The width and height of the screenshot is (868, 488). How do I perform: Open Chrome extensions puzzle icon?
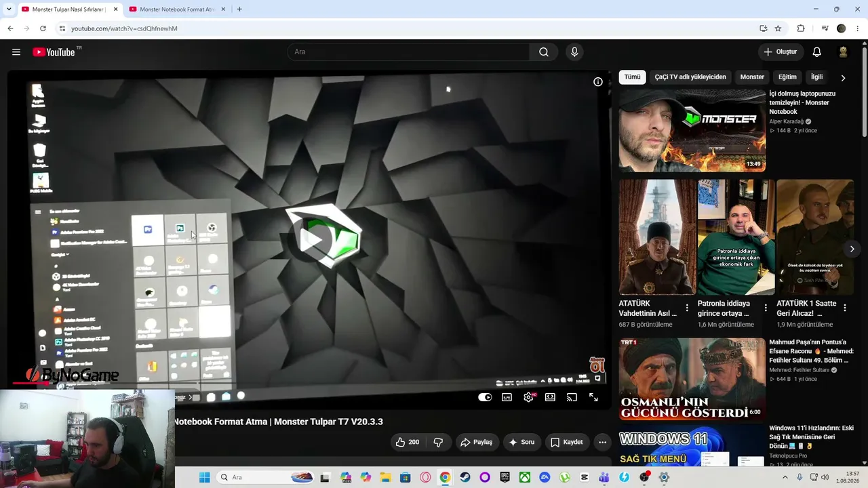801,28
